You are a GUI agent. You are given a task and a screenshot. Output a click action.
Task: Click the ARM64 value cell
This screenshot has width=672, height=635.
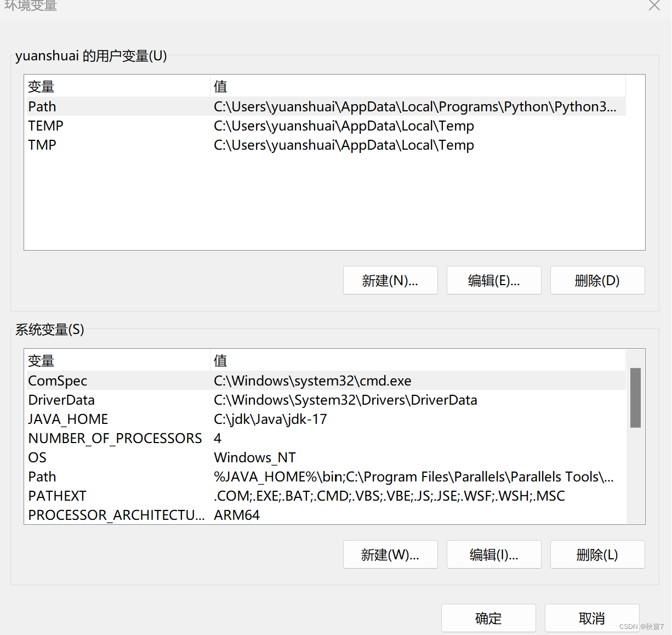[x=237, y=515]
